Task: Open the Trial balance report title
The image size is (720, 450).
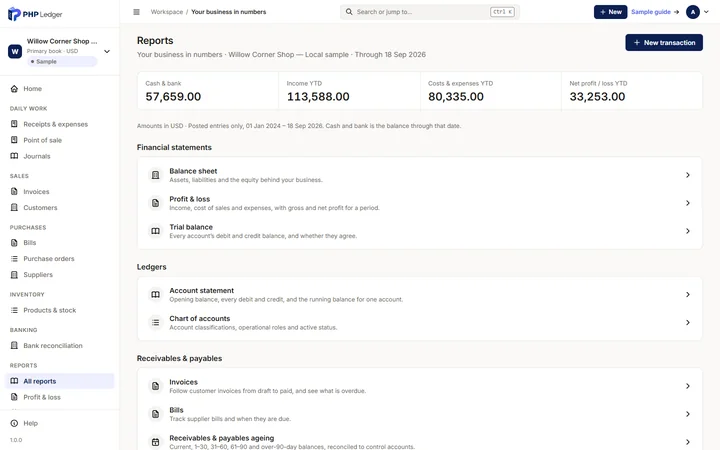Action: click(x=191, y=227)
